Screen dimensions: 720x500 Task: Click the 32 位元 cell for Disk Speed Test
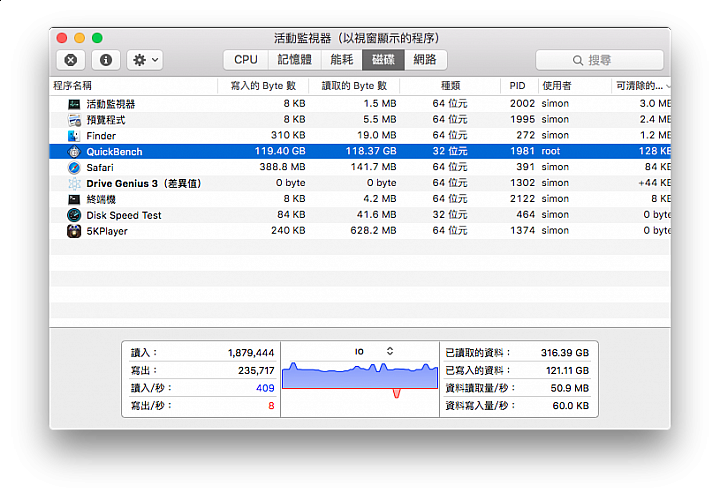click(x=450, y=215)
